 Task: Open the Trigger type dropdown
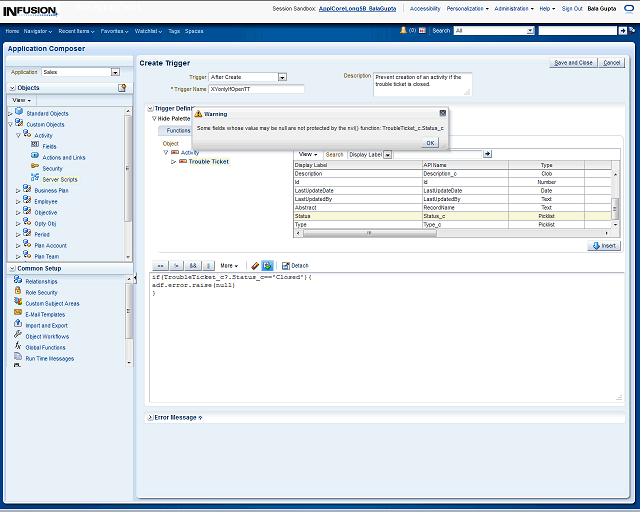coord(282,77)
